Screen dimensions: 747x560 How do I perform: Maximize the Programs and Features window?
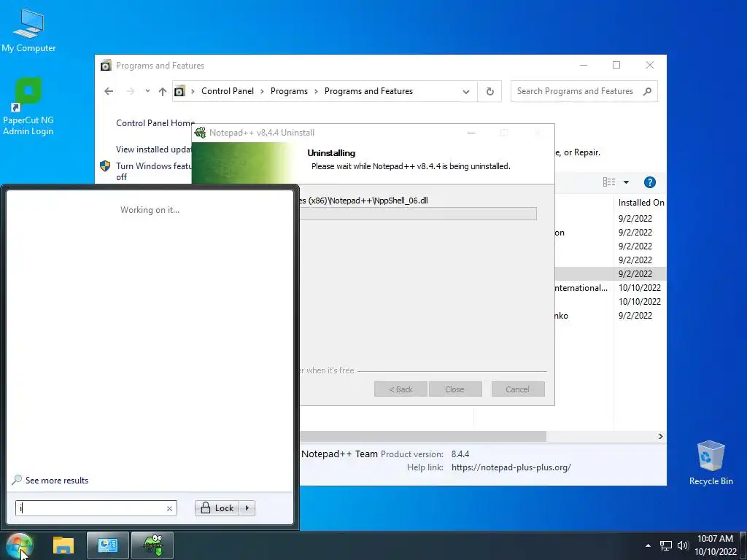[616, 65]
